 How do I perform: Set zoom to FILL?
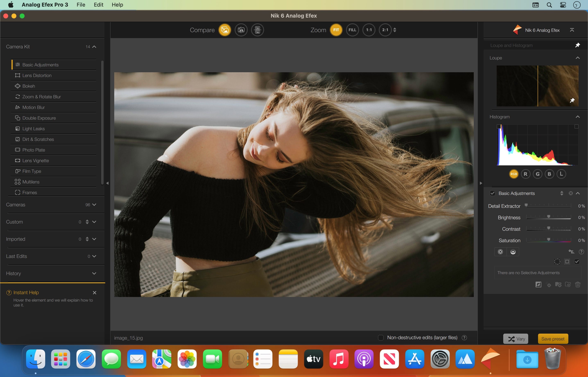tap(352, 30)
